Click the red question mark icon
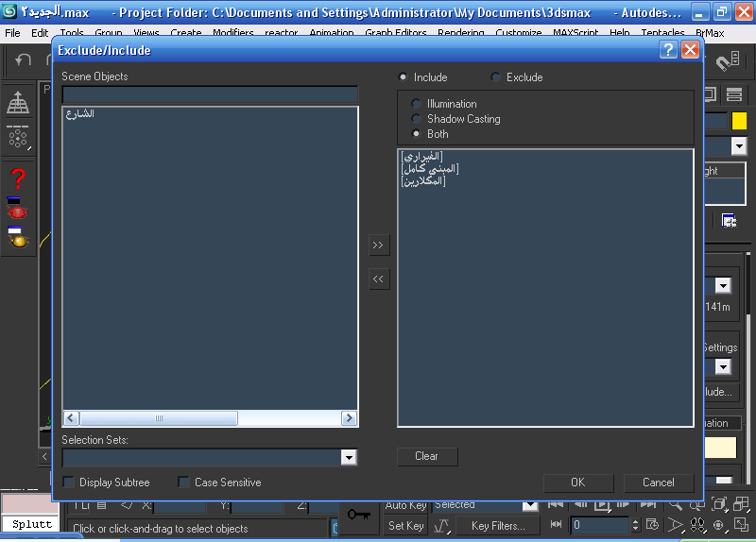 pyautogui.click(x=18, y=178)
